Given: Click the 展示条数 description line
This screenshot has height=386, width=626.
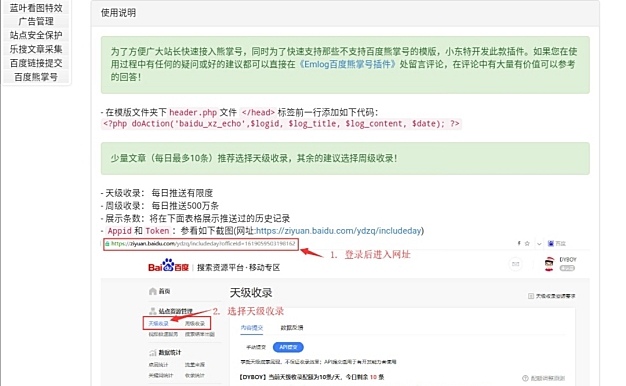Looking at the screenshot, I should click(x=195, y=219).
